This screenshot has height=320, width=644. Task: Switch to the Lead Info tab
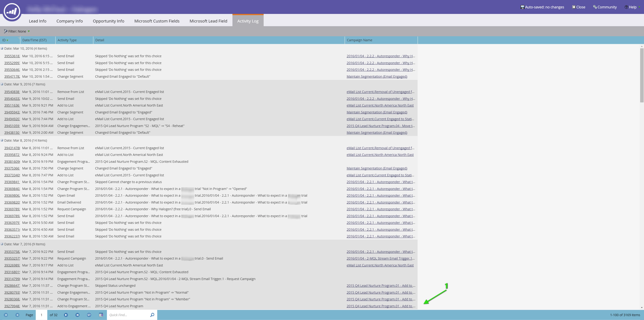point(38,21)
